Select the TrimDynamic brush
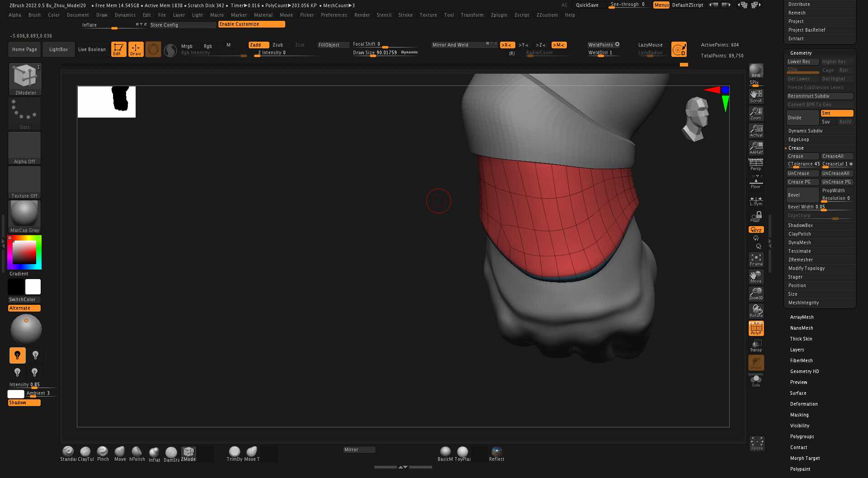The image size is (868, 478). tap(235, 454)
